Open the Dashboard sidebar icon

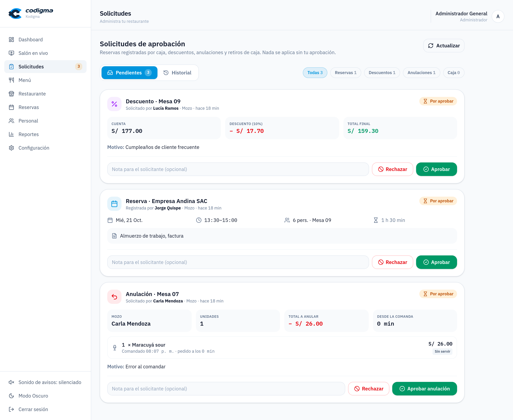click(x=11, y=39)
